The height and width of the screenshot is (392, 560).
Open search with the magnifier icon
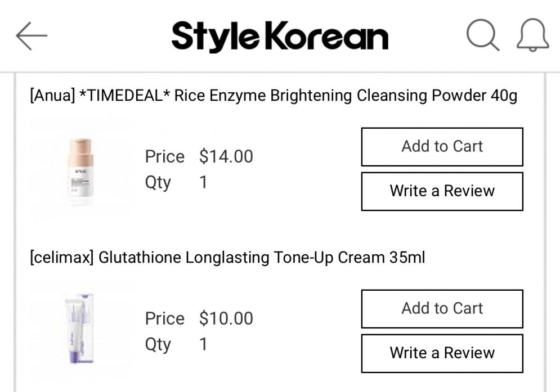click(x=483, y=35)
